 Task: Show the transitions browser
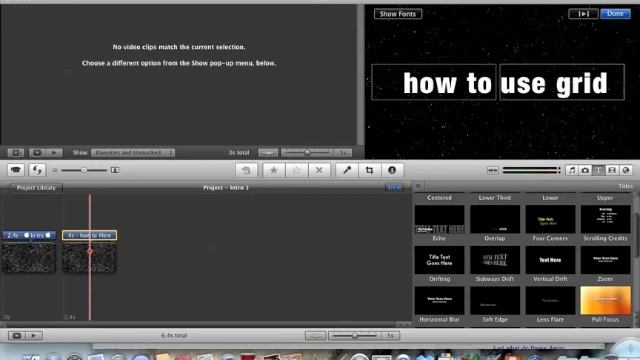pyautogui.click(x=612, y=170)
